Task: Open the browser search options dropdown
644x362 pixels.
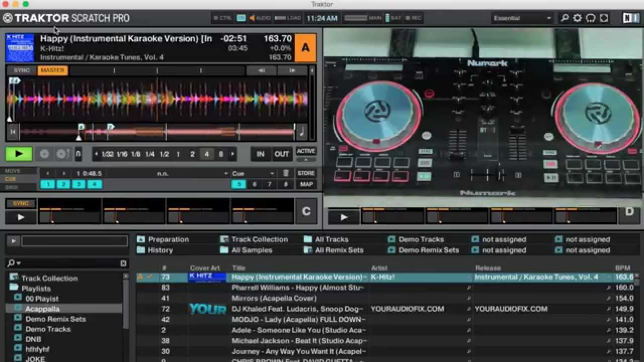Action: (x=14, y=263)
